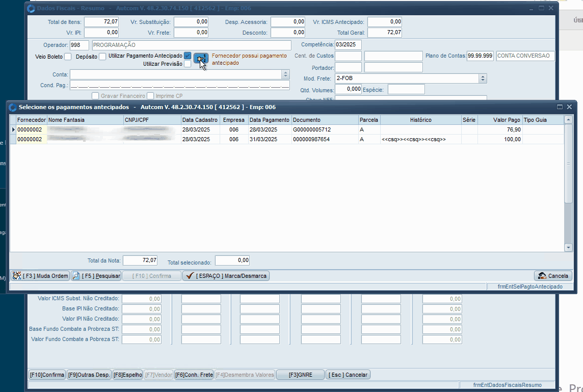
Task: Click the scroll up arrow in payments grid
Action: coord(568,120)
